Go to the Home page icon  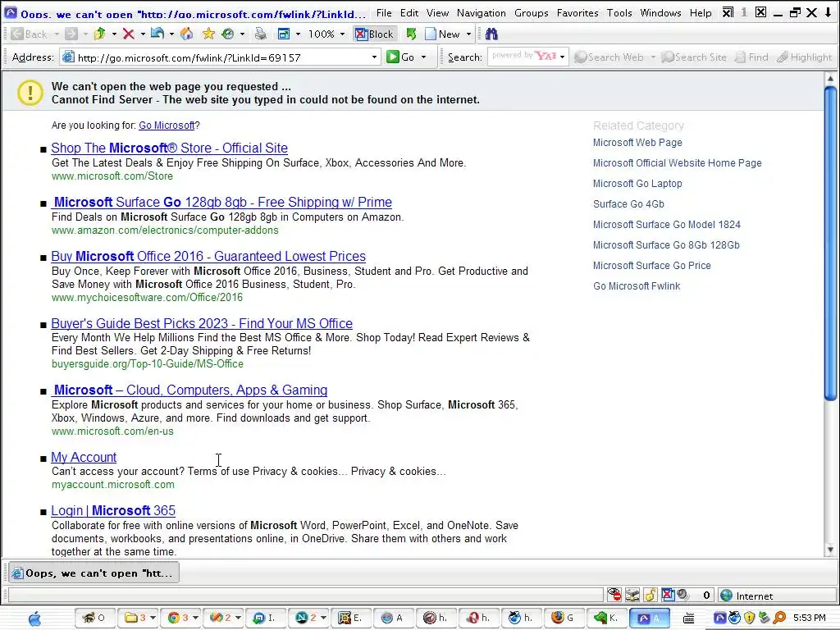click(x=186, y=34)
